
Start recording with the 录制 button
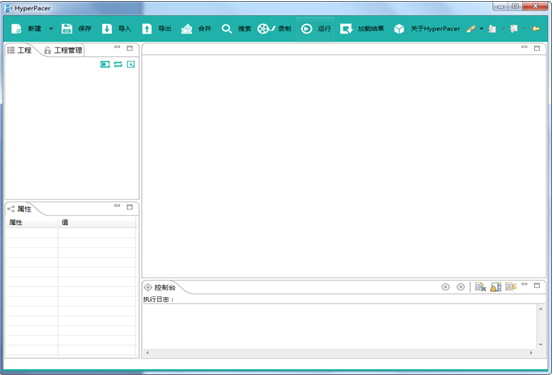(x=274, y=29)
